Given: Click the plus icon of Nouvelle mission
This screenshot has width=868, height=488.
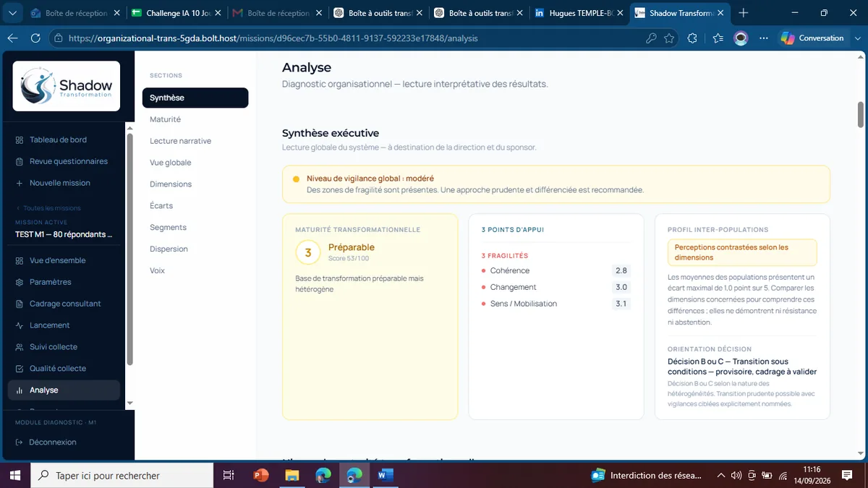Looking at the screenshot, I should tap(19, 184).
